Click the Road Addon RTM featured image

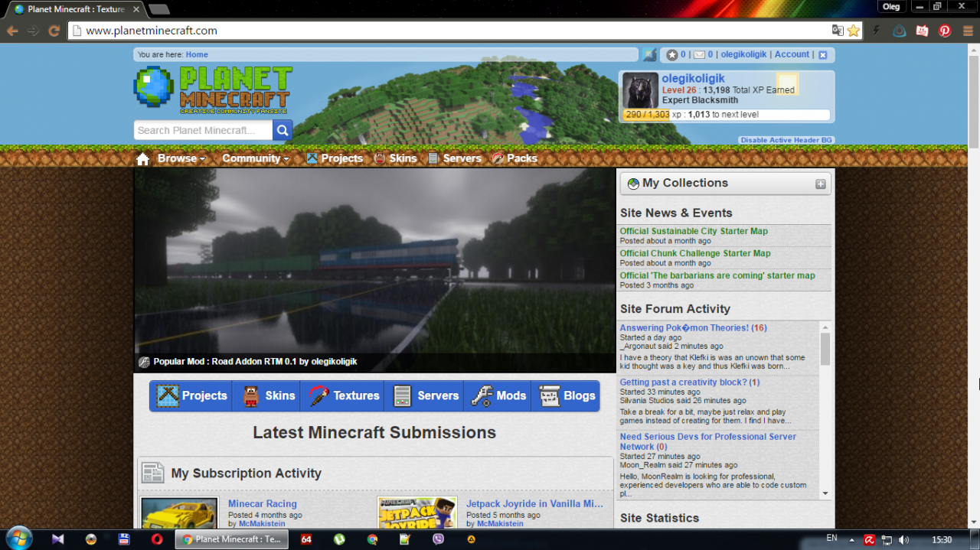click(x=374, y=270)
